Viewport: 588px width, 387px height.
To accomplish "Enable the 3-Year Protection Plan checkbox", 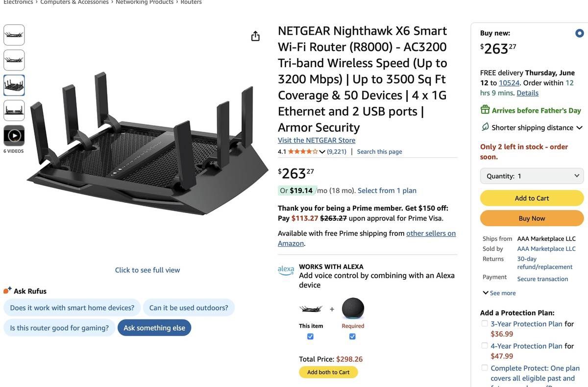I will pyautogui.click(x=484, y=323).
